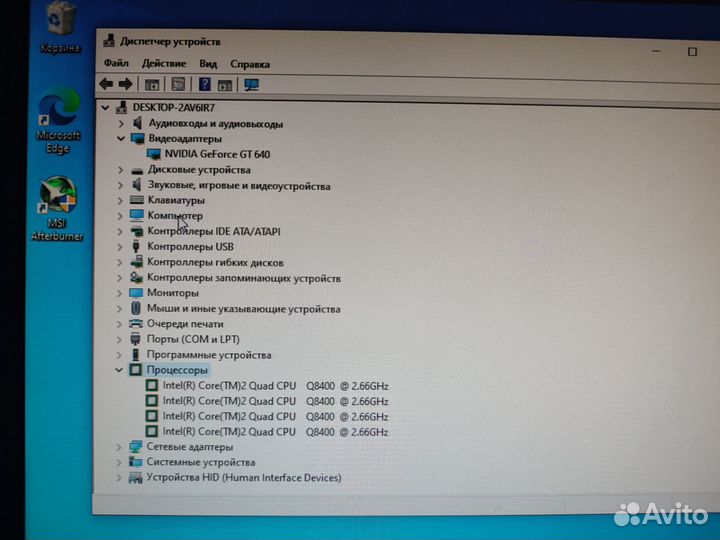Click the Help icon in the toolbar
Screen dimensions: 720x540
click(205, 85)
